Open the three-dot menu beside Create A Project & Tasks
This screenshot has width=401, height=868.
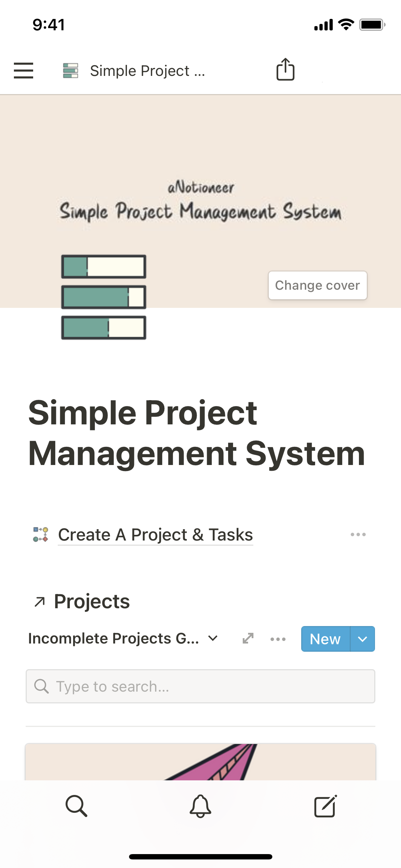tap(358, 534)
